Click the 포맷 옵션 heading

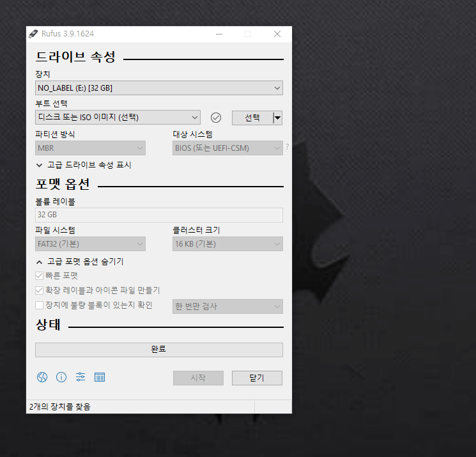coord(63,184)
